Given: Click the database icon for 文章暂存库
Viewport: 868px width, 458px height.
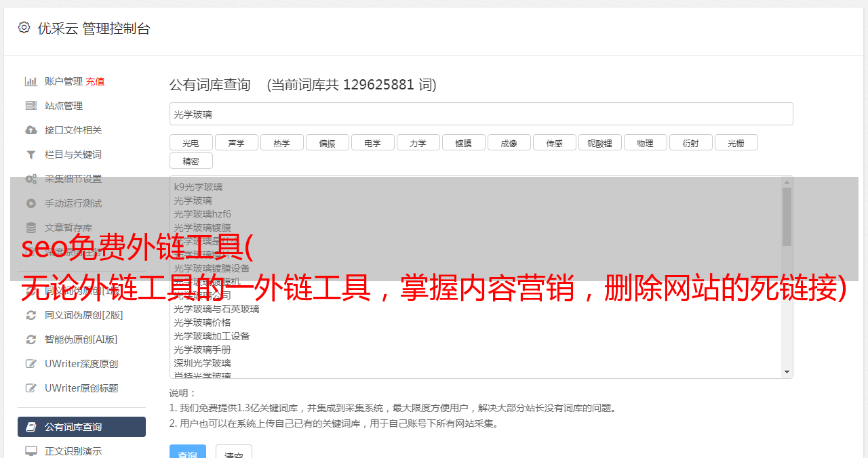Looking at the screenshot, I should pos(31,228).
